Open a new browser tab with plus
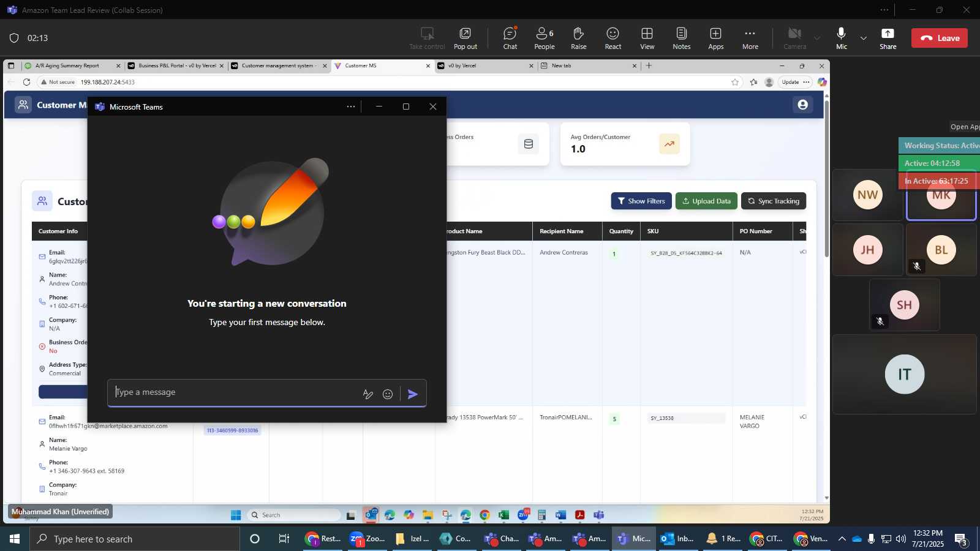Viewport: 980px width, 551px height. coord(649,66)
